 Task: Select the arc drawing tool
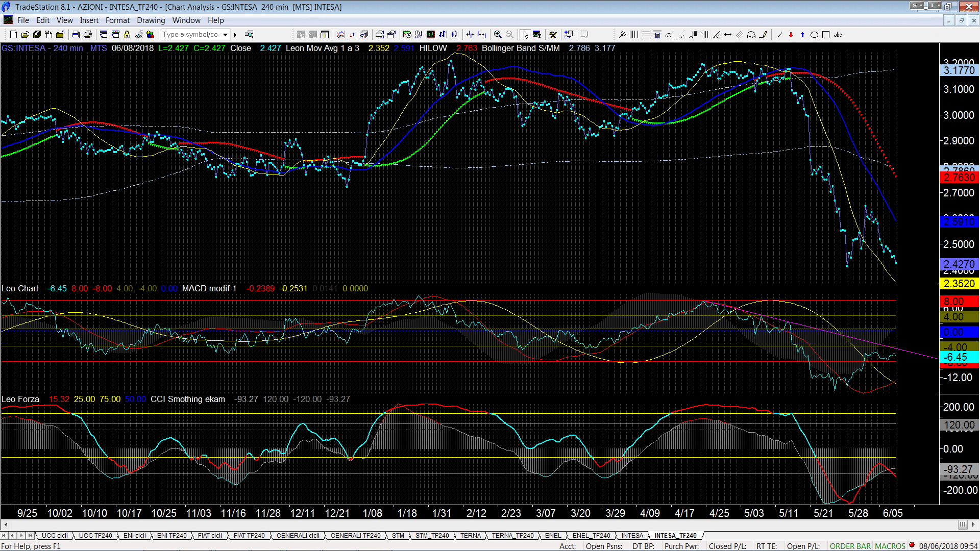(778, 35)
